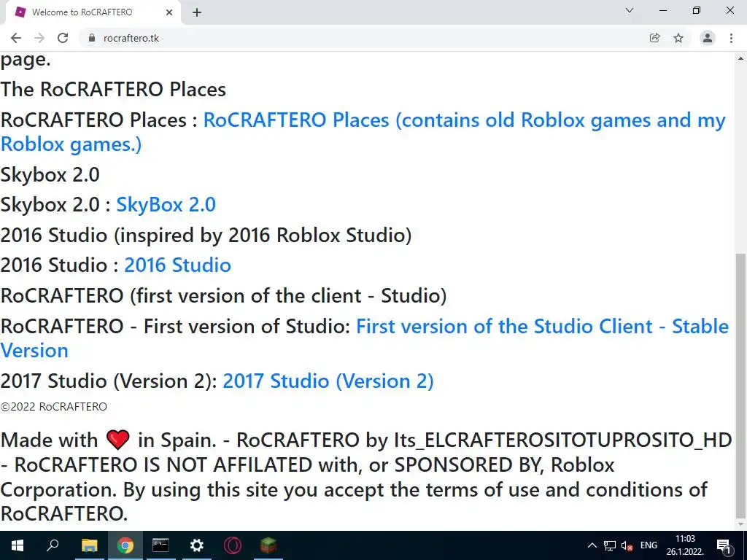747x560 pixels.
Task: Share this page from the address bar
Action: pyautogui.click(x=654, y=38)
